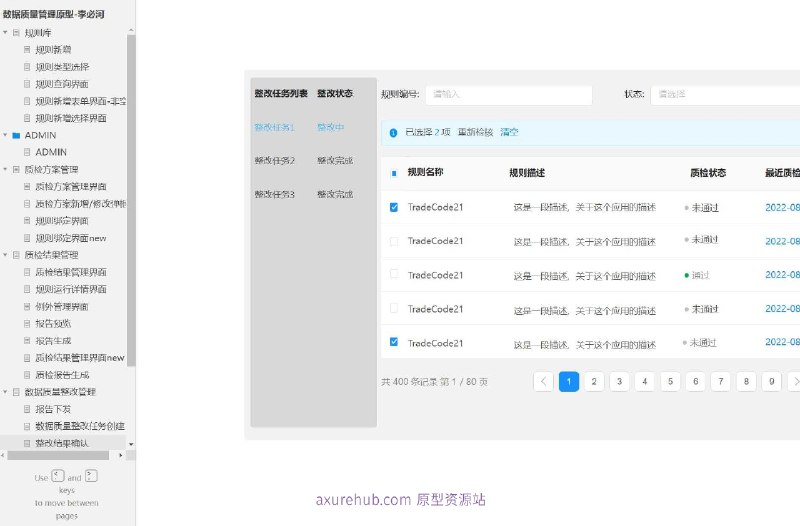This screenshot has height=526, width=800.
Task: Go to page 2 in pagination
Action: tap(594, 382)
